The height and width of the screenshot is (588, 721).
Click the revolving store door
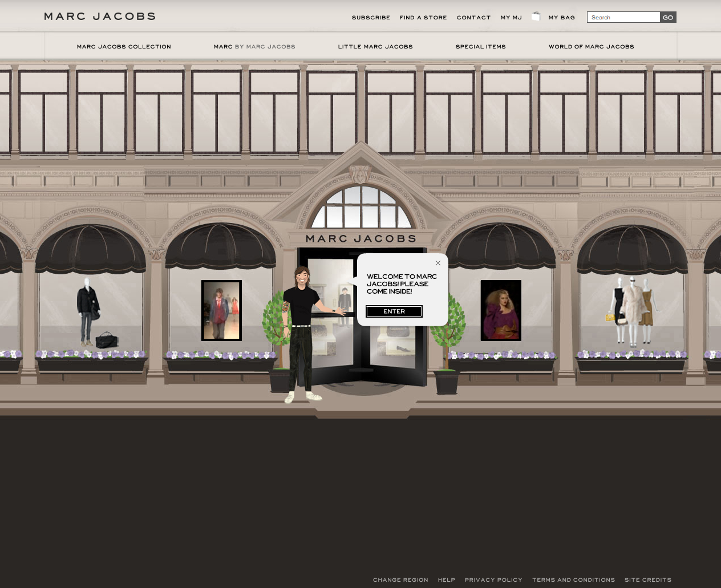point(361,318)
